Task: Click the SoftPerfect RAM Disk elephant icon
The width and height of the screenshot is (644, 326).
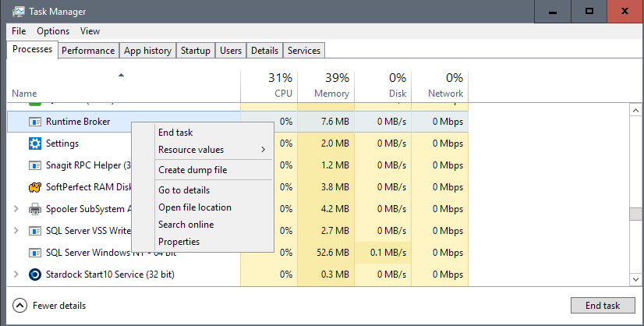Action: click(35, 187)
